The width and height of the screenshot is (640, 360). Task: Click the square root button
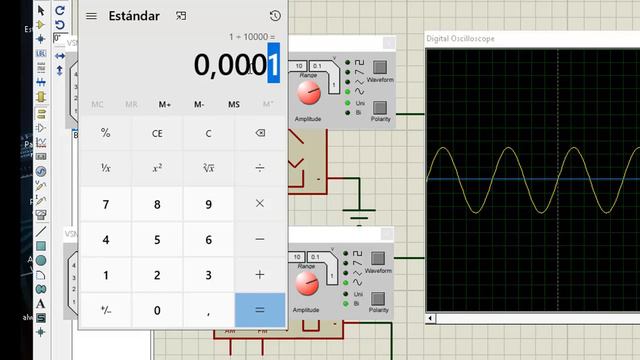point(209,168)
